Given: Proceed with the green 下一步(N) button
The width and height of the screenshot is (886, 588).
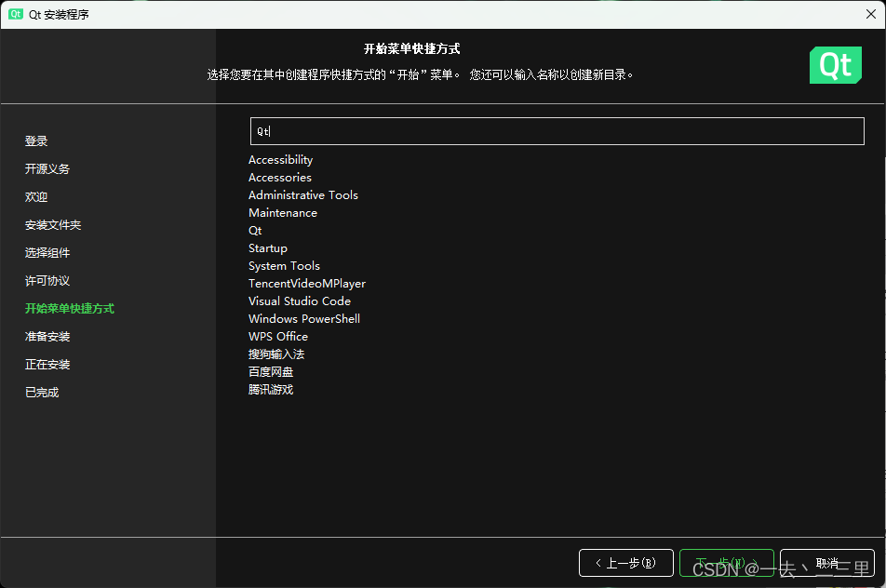Looking at the screenshot, I should pyautogui.click(x=726, y=563).
